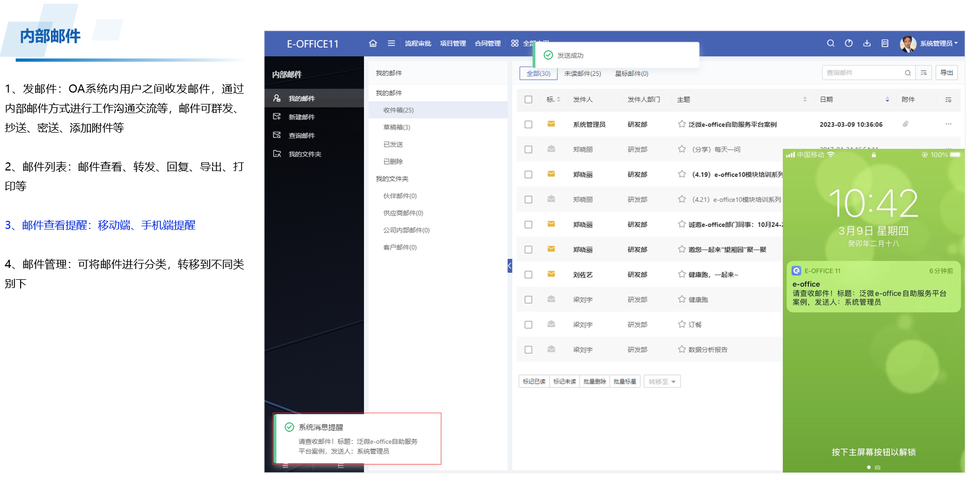Image resolution: width=980 pixels, height=479 pixels.
Task: Switch to the 未读邮件(25) tab
Action: pos(582,74)
